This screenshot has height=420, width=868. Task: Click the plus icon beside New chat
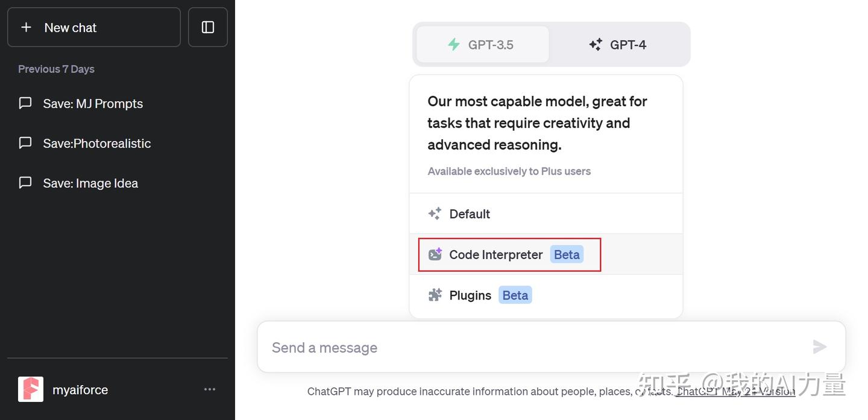pos(26,28)
